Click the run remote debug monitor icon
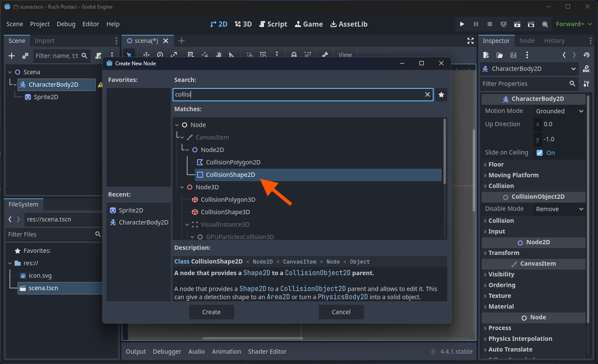 (x=504, y=24)
